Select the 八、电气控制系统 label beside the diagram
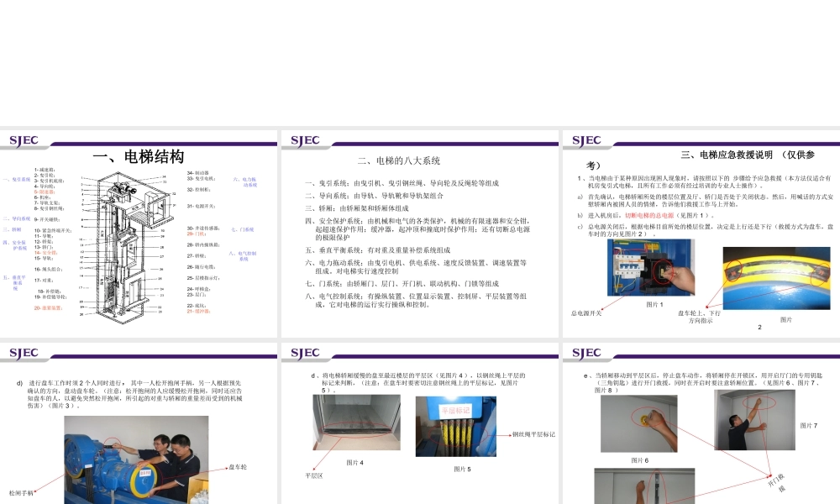840x504 pixels. point(243,256)
